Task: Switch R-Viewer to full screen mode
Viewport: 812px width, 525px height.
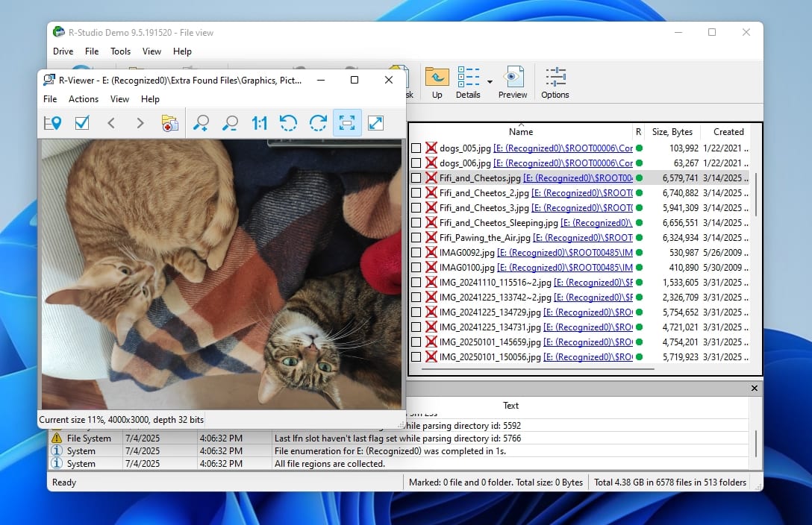Action: [375, 123]
